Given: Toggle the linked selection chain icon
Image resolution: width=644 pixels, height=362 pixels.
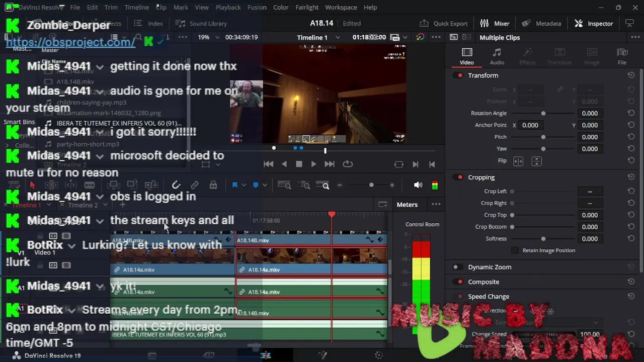Looking at the screenshot, I should (195, 185).
